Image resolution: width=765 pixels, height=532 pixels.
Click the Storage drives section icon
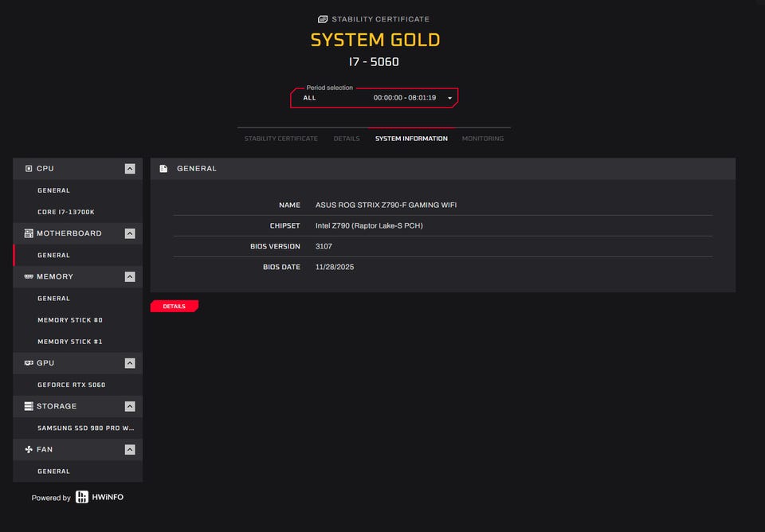pos(29,406)
